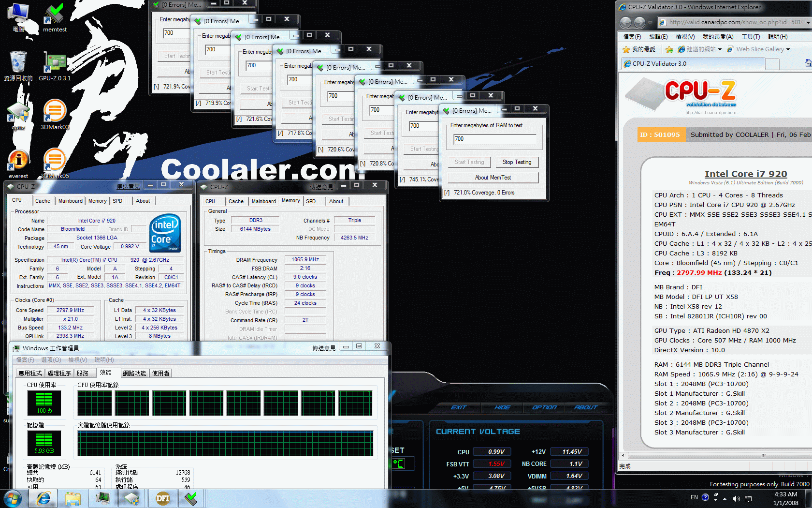Viewport: 812px width, 508px height.
Task: Click the 傳送意見 link on Task Manager
Action: tap(324, 348)
